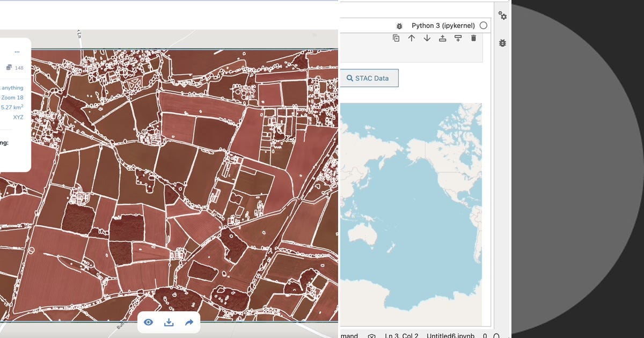Toggle the right sidebar bug panel
The height and width of the screenshot is (338, 644).
(x=502, y=42)
